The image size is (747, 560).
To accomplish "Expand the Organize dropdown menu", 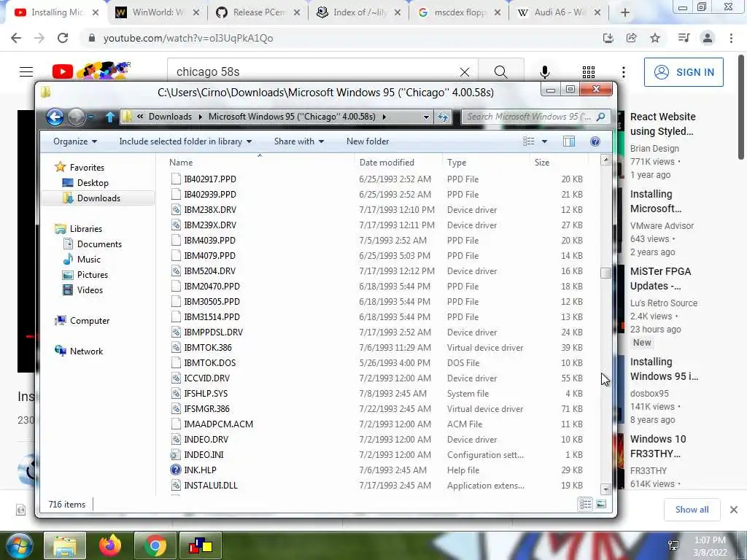I will (75, 141).
